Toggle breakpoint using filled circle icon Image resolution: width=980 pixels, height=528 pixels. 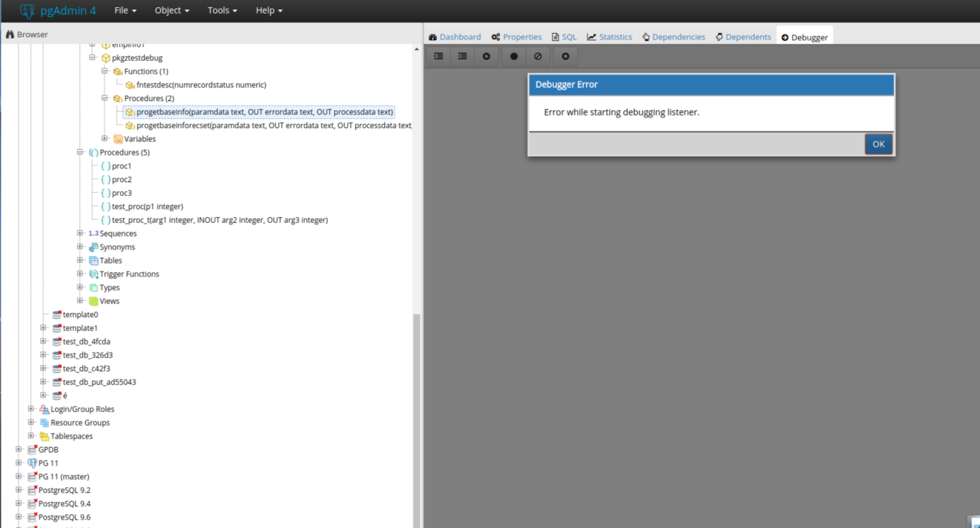pos(514,56)
